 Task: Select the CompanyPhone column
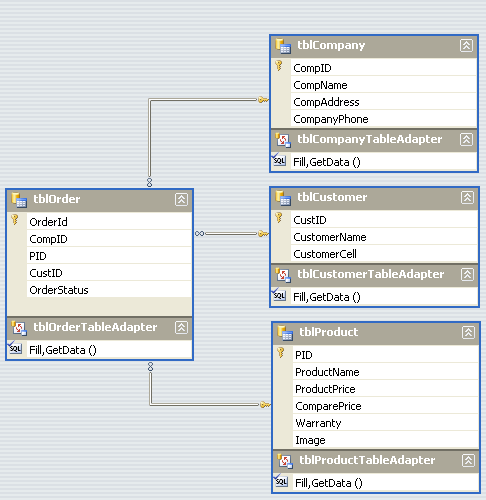tap(384, 119)
